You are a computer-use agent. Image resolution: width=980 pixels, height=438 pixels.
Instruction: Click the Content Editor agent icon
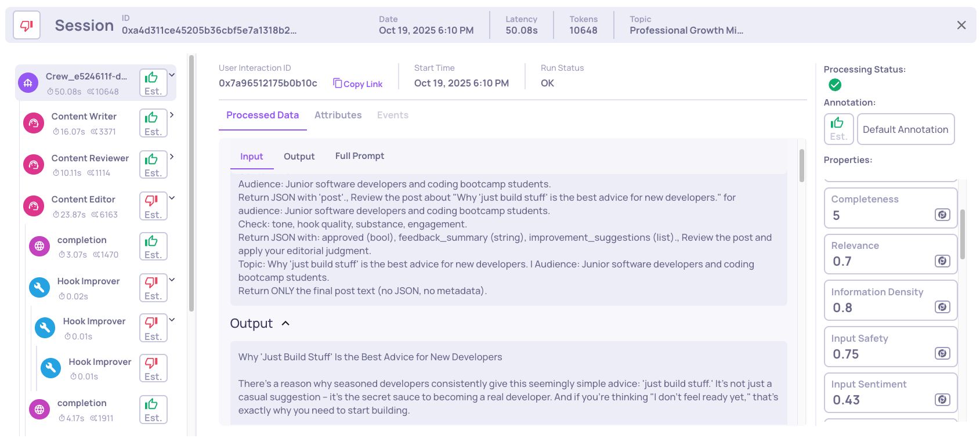click(34, 206)
